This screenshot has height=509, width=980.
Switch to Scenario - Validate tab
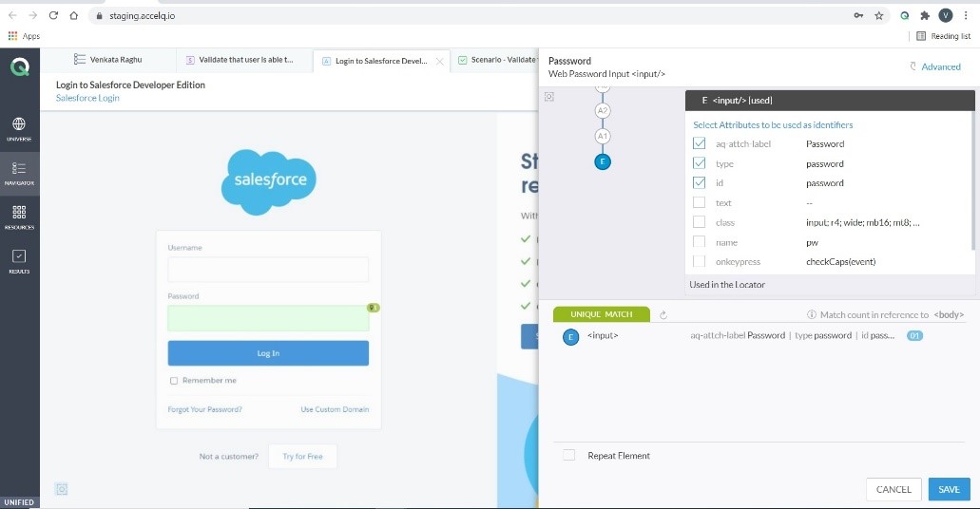497,60
